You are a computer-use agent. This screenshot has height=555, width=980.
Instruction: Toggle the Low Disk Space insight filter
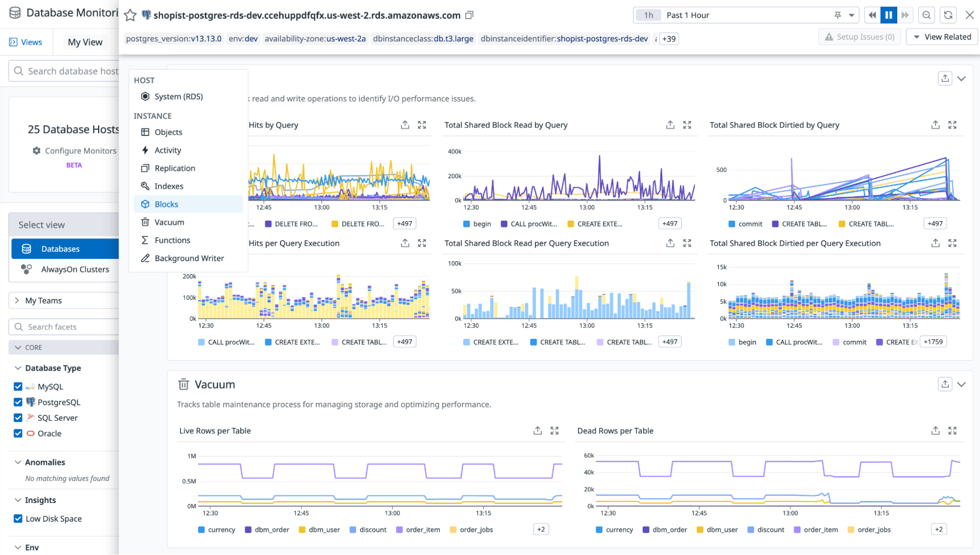click(18, 518)
